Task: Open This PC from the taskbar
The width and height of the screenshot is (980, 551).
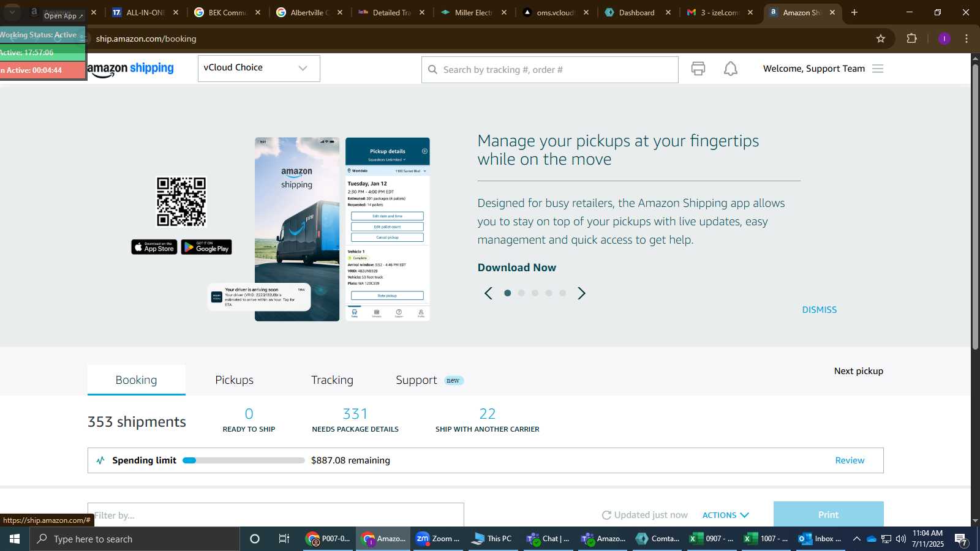Action: 491,539
